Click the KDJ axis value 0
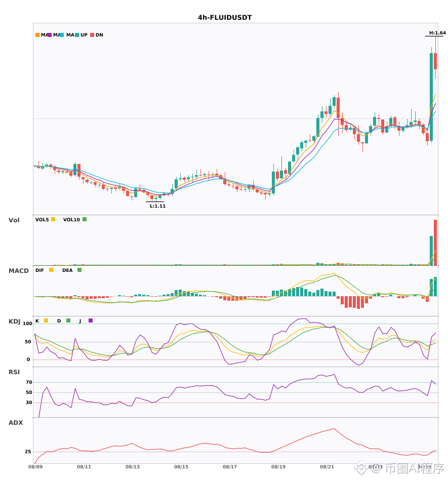Image resolution: width=448 pixels, height=481 pixels. pyautogui.click(x=28, y=359)
